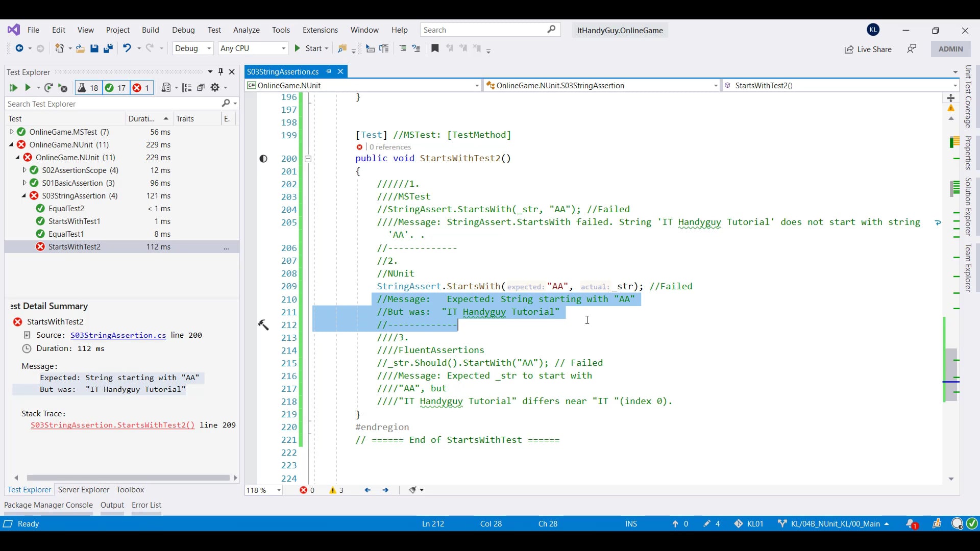Screen dimensions: 980x551
Task: Open the Debug configuration dropdown
Action: (192, 48)
